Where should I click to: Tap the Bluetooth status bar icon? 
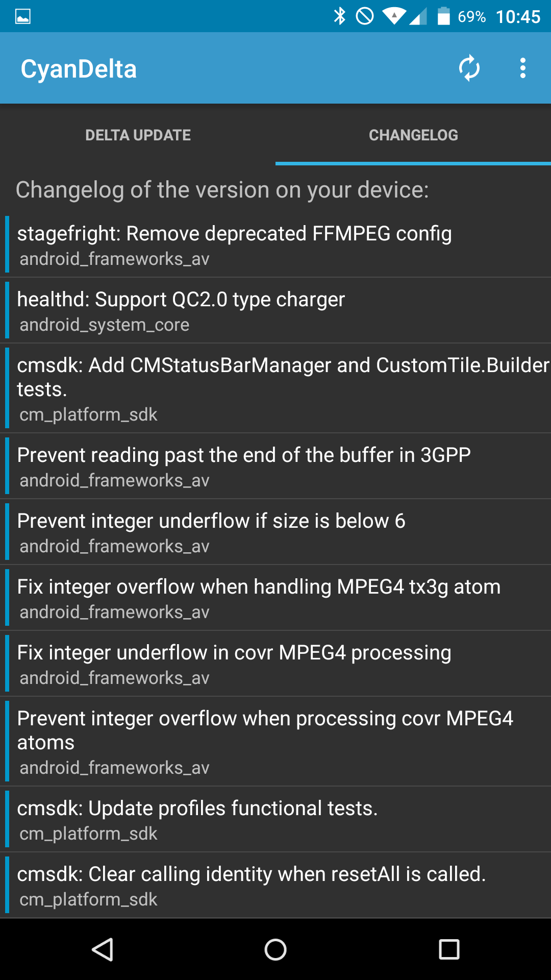click(x=339, y=16)
